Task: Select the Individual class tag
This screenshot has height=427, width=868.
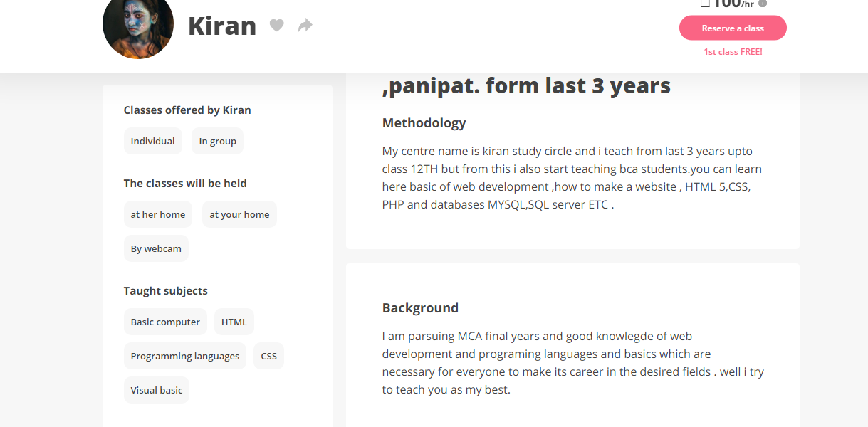Action: [x=153, y=141]
